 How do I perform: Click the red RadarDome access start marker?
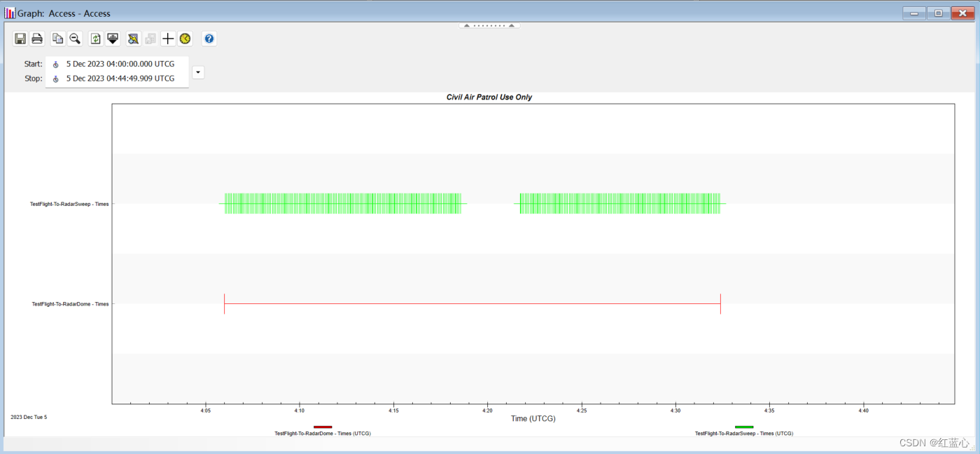[x=224, y=304]
